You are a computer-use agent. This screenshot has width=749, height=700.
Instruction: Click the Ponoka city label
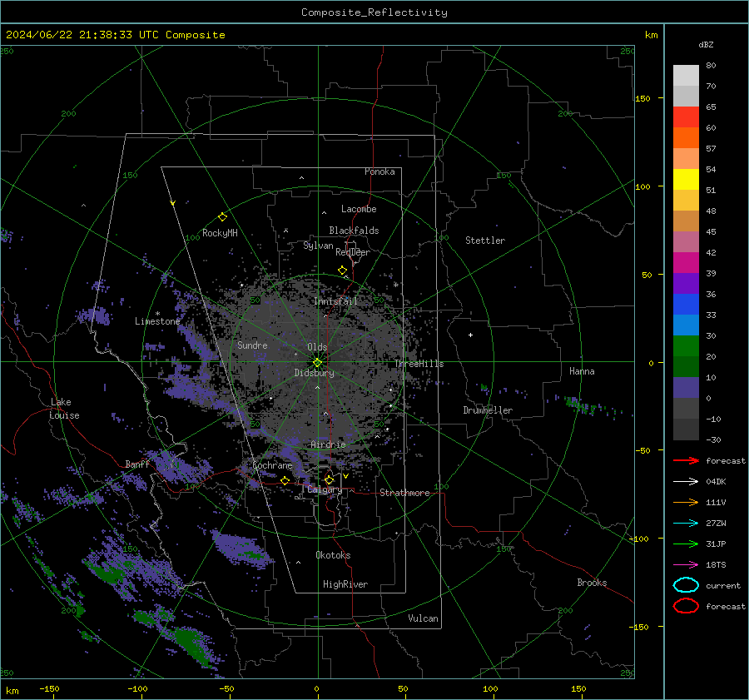[379, 171]
